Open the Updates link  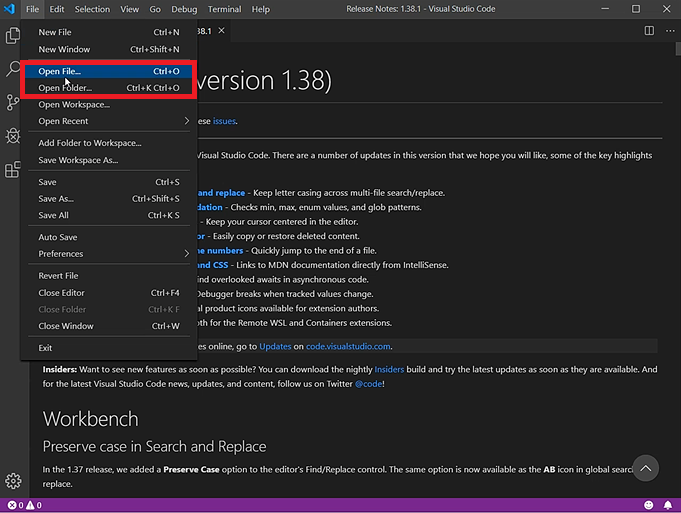[275, 346]
